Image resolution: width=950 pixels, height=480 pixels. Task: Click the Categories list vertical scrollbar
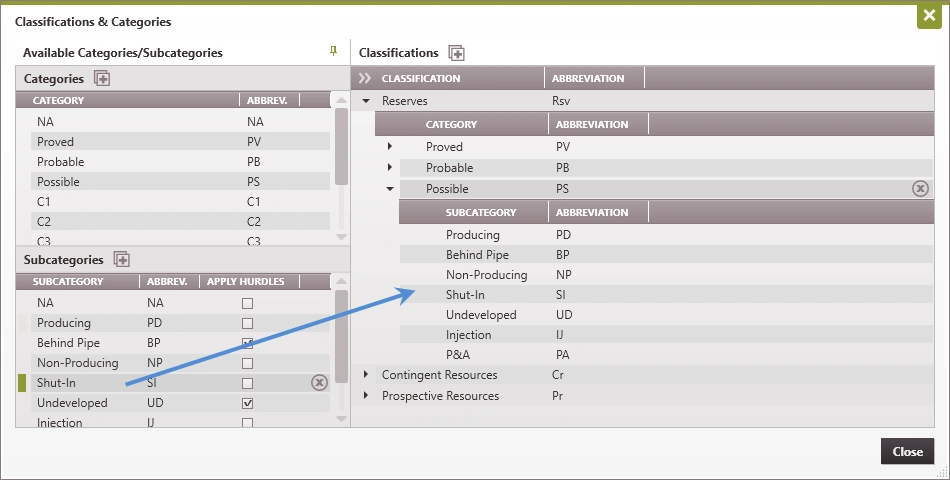tap(341, 147)
